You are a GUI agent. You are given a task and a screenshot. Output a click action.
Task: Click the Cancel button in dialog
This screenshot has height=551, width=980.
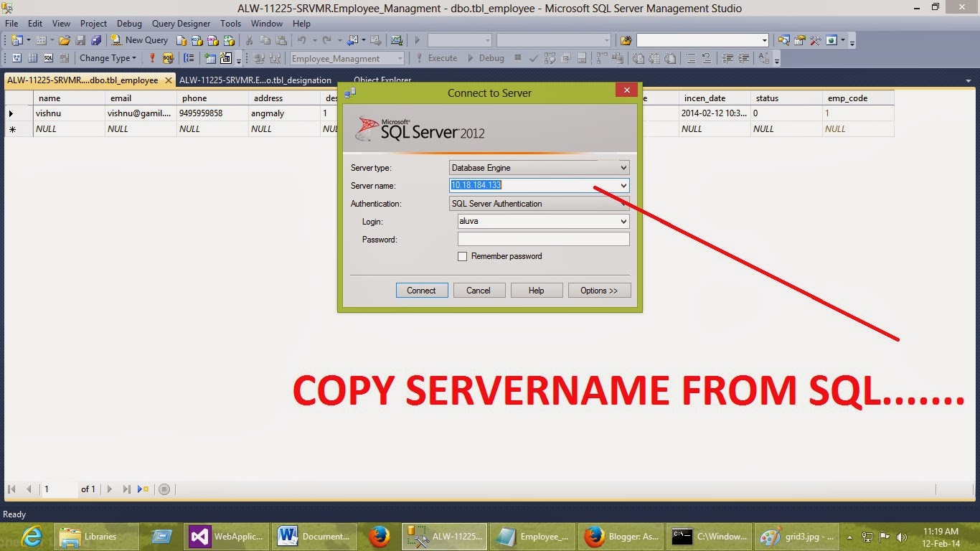[479, 291]
